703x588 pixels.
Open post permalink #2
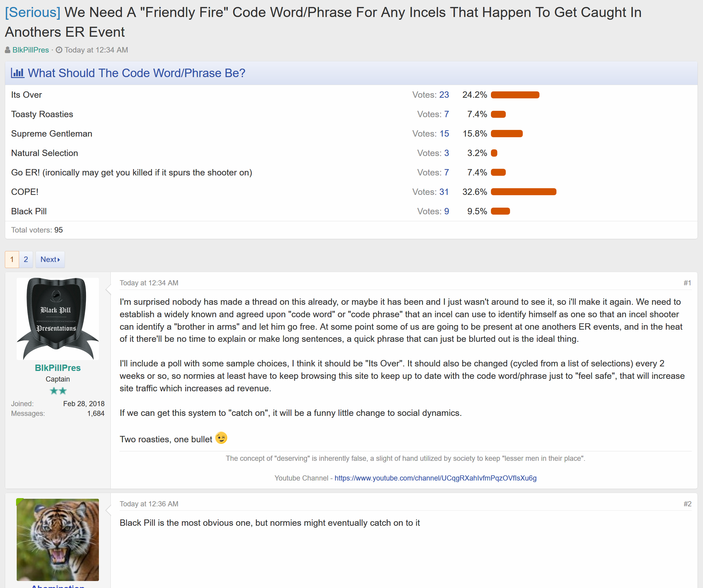pos(687,504)
